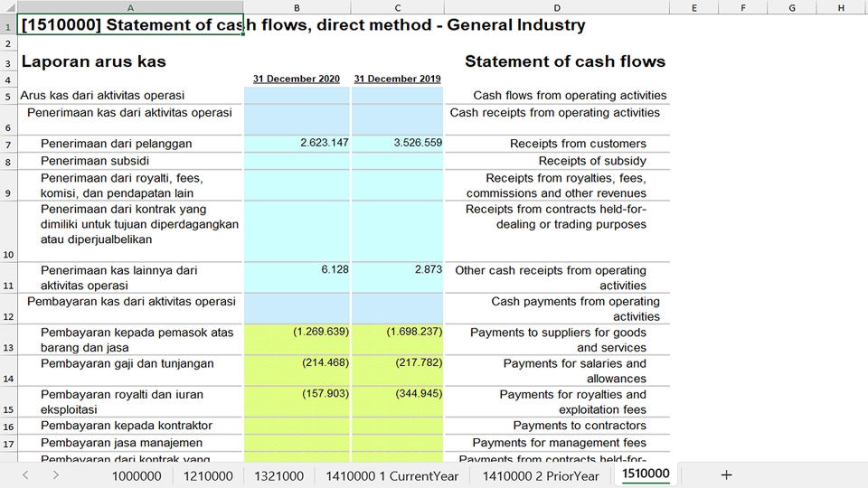
Task: Click 'Pembayaran gaji dan tunjangan' cell
Action: coord(130,371)
